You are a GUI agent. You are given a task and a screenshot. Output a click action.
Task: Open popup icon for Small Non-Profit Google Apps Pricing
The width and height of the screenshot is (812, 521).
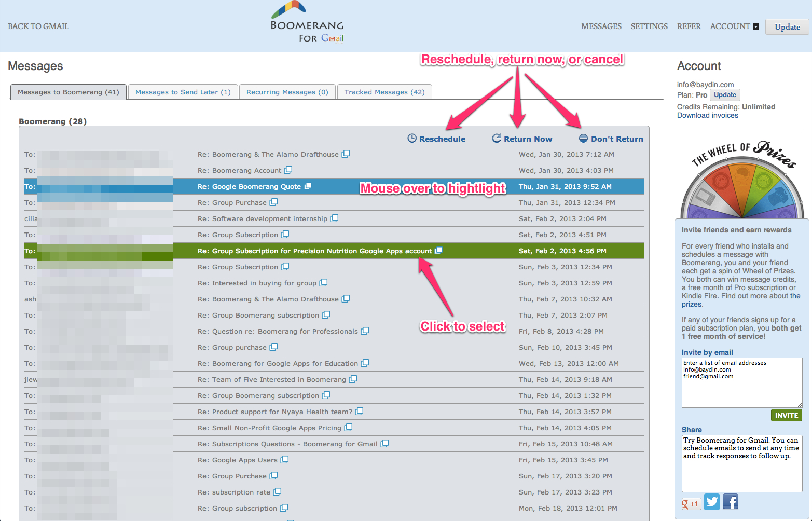point(349,428)
